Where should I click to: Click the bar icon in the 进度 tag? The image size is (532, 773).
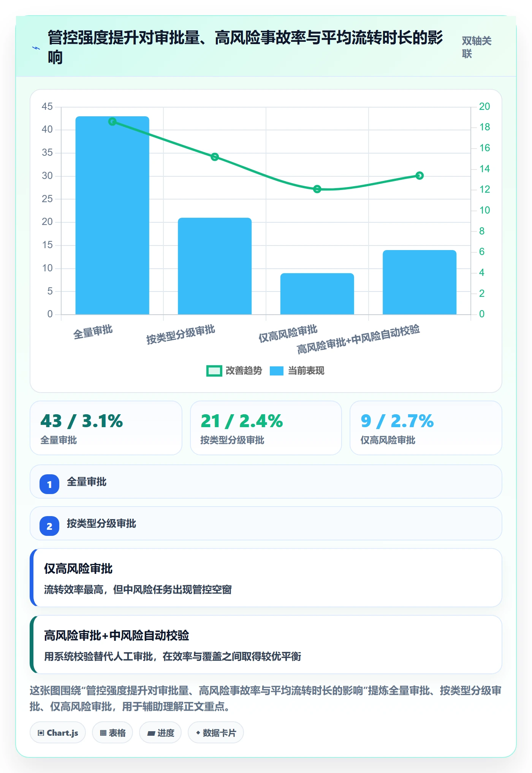(151, 733)
